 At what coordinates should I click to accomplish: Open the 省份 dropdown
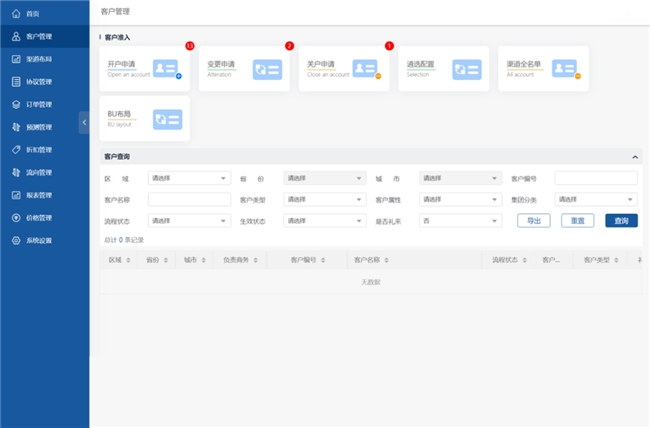[325, 178]
